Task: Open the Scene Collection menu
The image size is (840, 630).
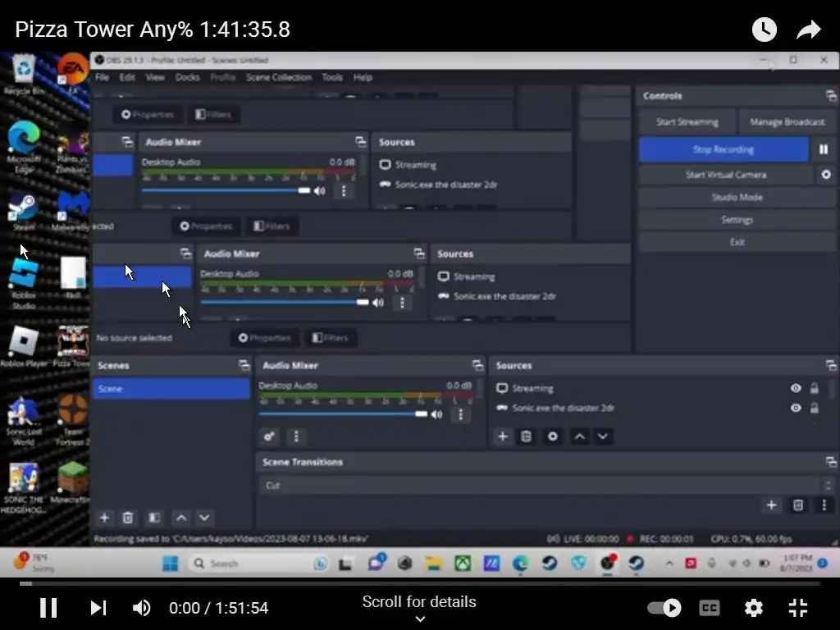Action: click(279, 77)
